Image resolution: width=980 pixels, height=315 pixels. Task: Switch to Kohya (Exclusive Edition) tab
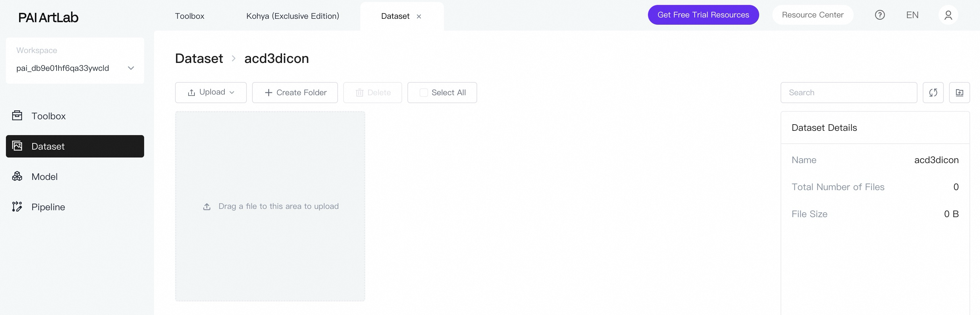pyautogui.click(x=293, y=16)
